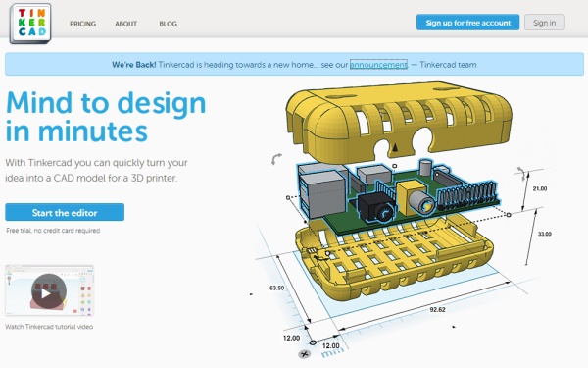Click the Start the editor button
588x368 pixels.
pyautogui.click(x=65, y=213)
